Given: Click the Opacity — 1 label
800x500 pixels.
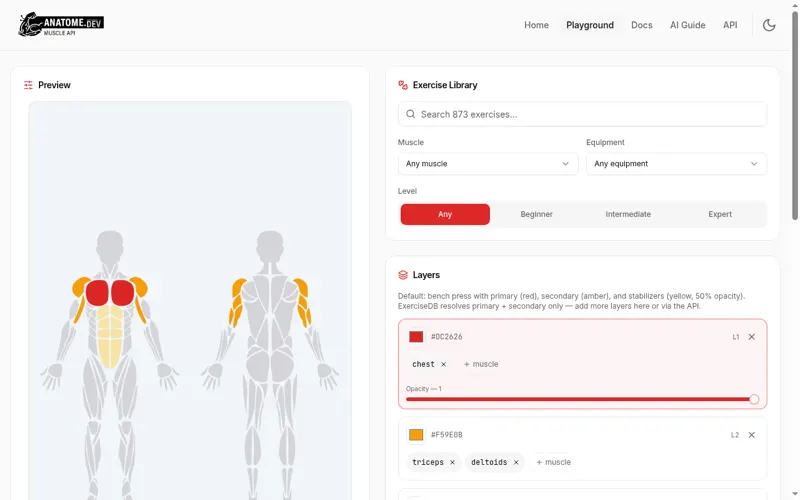Looking at the screenshot, I should click(x=423, y=389).
